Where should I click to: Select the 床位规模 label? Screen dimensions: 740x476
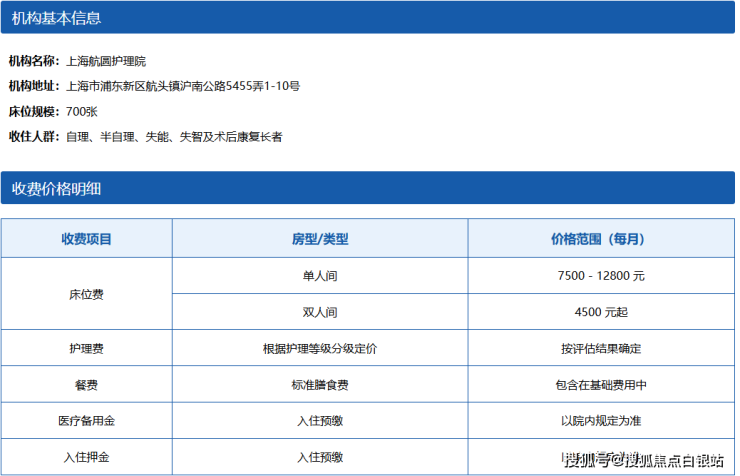tap(34, 111)
